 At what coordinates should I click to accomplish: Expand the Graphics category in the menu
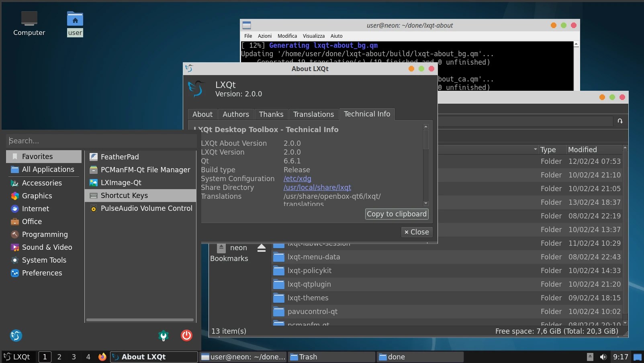(36, 196)
